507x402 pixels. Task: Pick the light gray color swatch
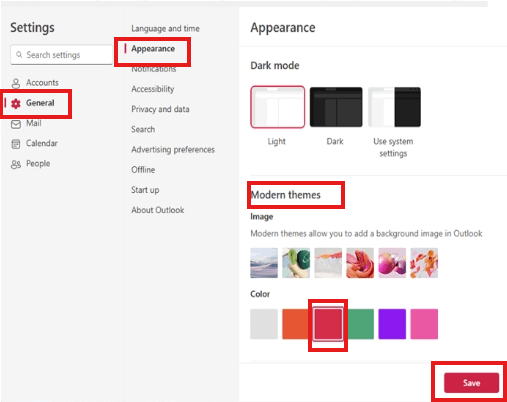264,324
